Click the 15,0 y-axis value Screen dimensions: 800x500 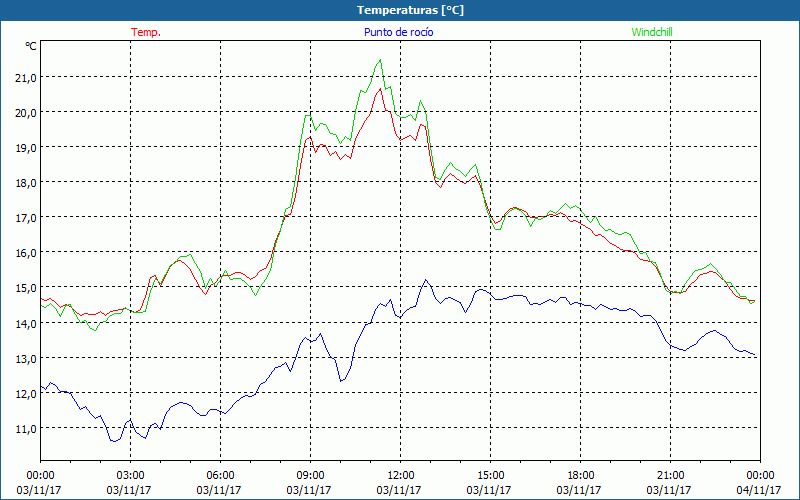pyautogui.click(x=27, y=288)
